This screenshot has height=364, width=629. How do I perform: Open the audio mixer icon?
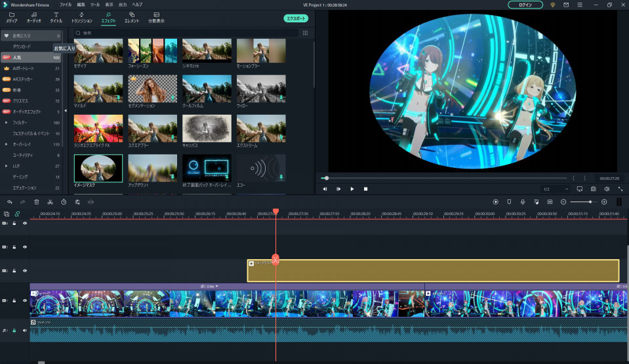click(x=537, y=202)
